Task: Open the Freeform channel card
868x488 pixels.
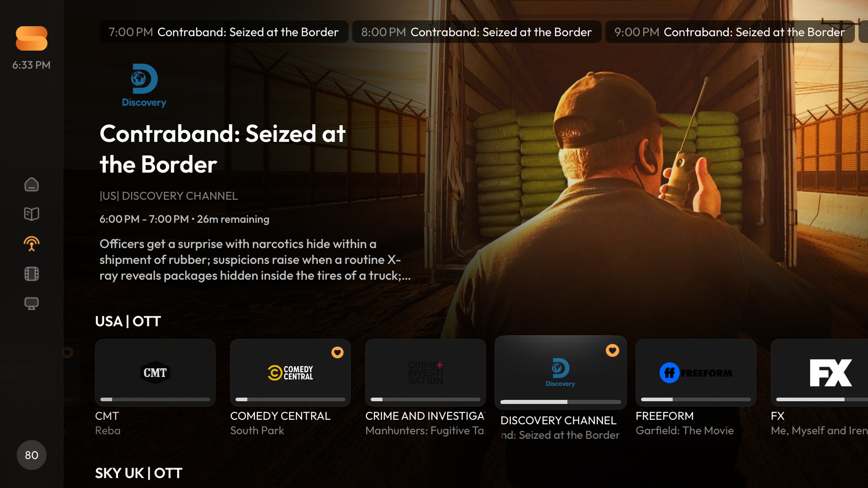Action: (696, 373)
